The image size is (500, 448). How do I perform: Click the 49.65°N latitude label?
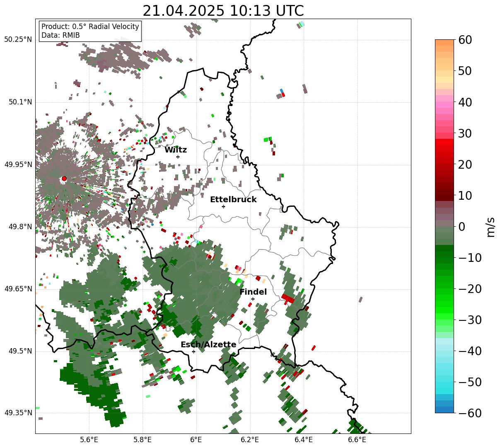(x=18, y=289)
